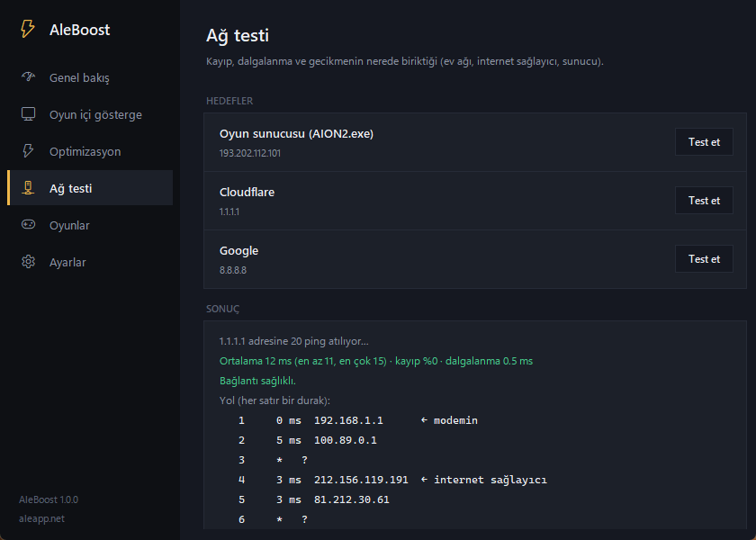Open the Optimizasyon menu item
Image resolution: width=756 pixels, height=540 pixels.
coord(90,151)
